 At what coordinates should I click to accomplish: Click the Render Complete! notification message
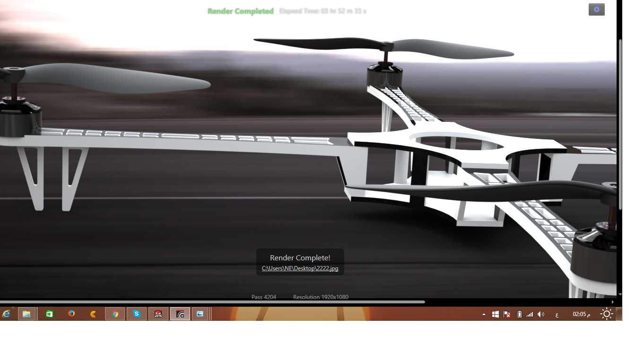point(300,258)
